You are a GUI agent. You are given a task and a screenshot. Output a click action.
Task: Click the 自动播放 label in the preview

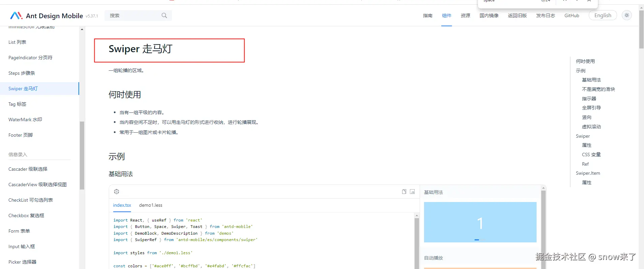pyautogui.click(x=433, y=258)
